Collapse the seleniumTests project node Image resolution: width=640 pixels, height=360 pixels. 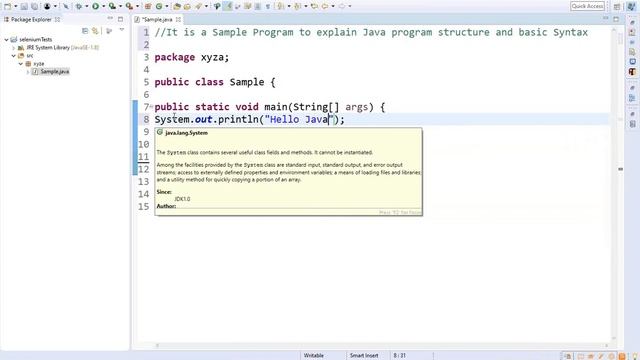pos(7,40)
